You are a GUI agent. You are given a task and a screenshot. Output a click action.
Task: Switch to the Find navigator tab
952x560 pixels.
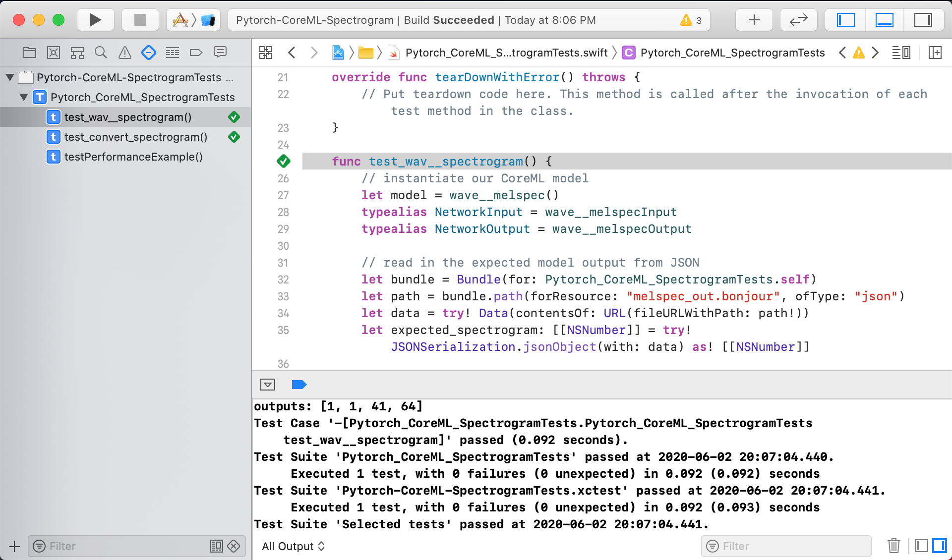tap(101, 53)
